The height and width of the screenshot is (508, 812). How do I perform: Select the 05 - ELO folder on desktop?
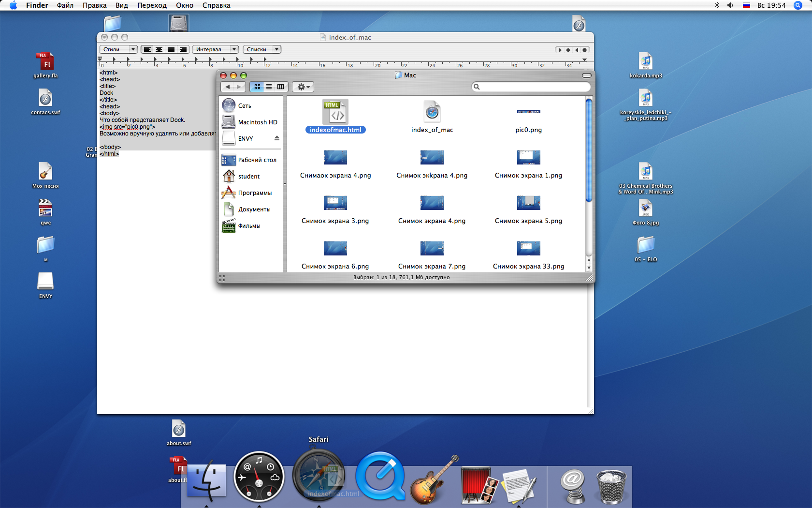646,249
